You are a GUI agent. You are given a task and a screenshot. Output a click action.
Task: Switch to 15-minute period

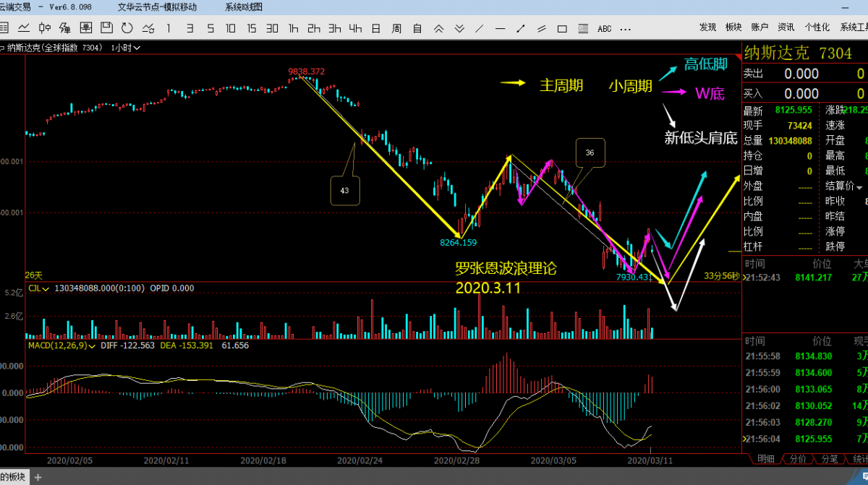coord(252,28)
